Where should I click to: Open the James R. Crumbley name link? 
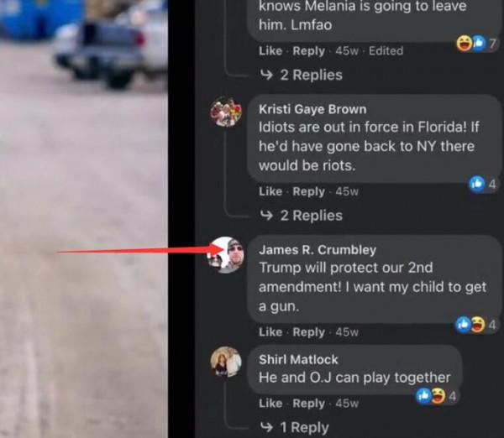(x=318, y=250)
